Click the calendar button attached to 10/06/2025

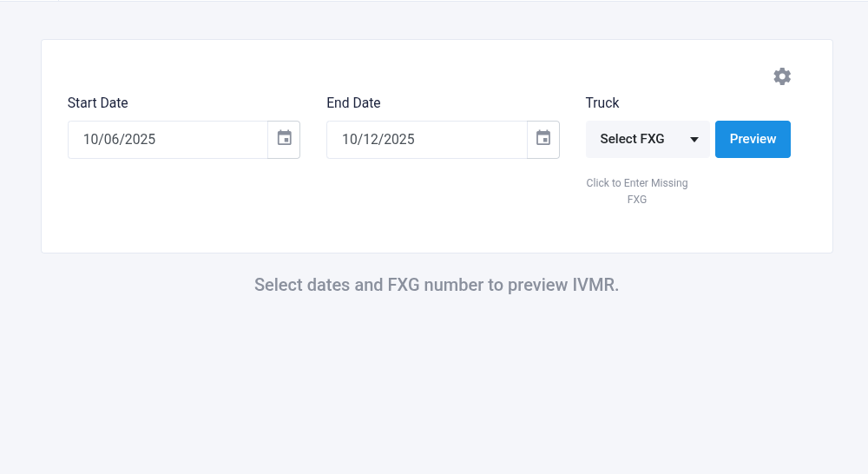pos(284,139)
